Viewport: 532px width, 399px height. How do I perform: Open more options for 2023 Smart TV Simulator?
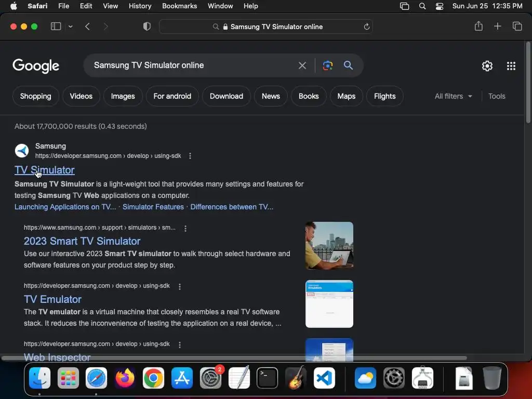pos(185,229)
